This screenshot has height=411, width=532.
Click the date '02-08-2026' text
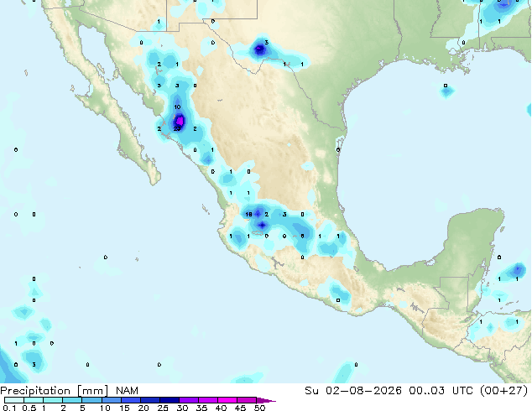363,391
